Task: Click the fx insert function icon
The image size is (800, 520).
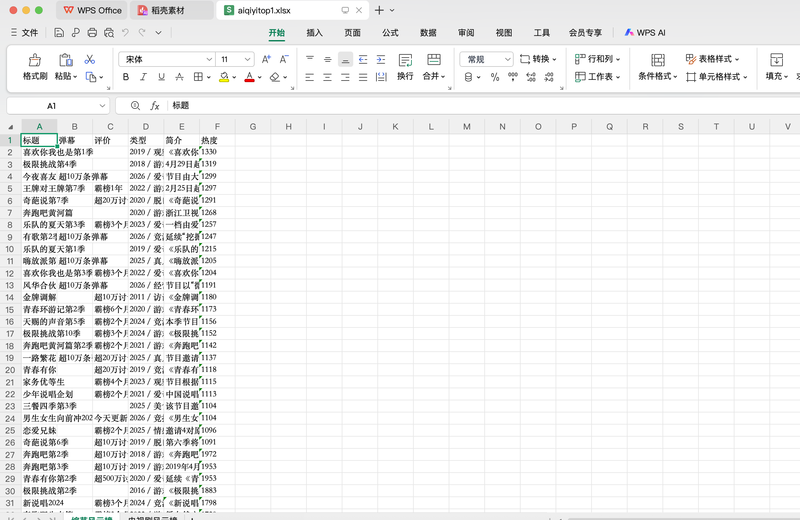Action: [155, 106]
